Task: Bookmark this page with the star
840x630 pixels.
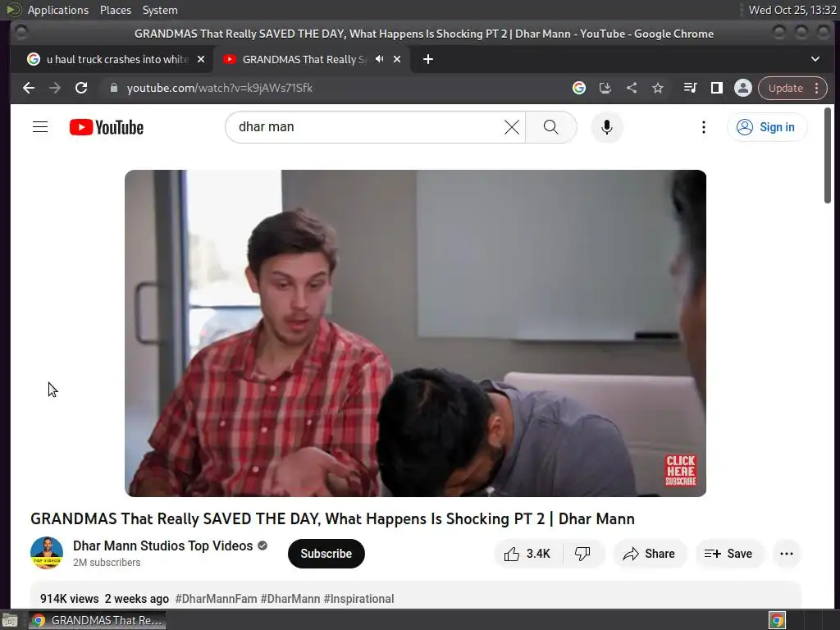Action: (x=658, y=88)
